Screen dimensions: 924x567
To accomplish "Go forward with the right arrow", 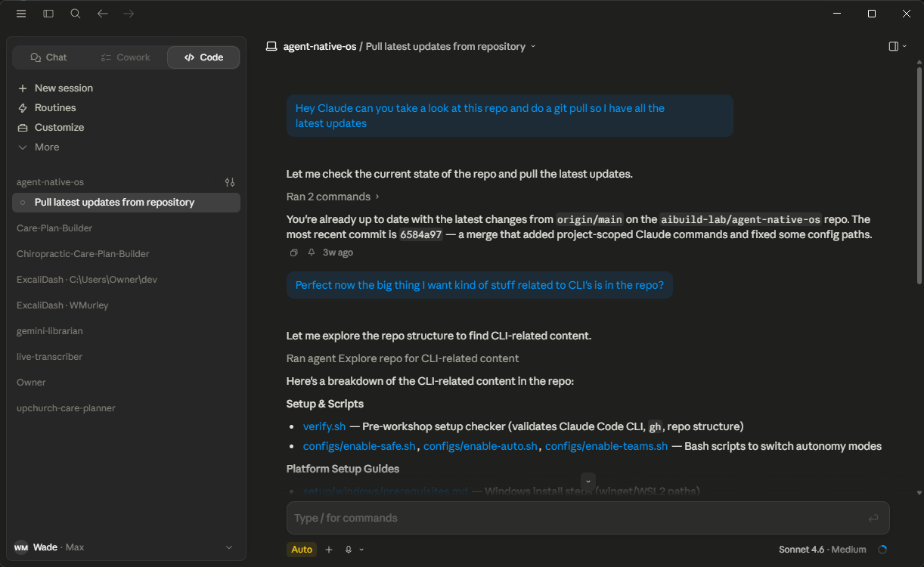I will [129, 14].
